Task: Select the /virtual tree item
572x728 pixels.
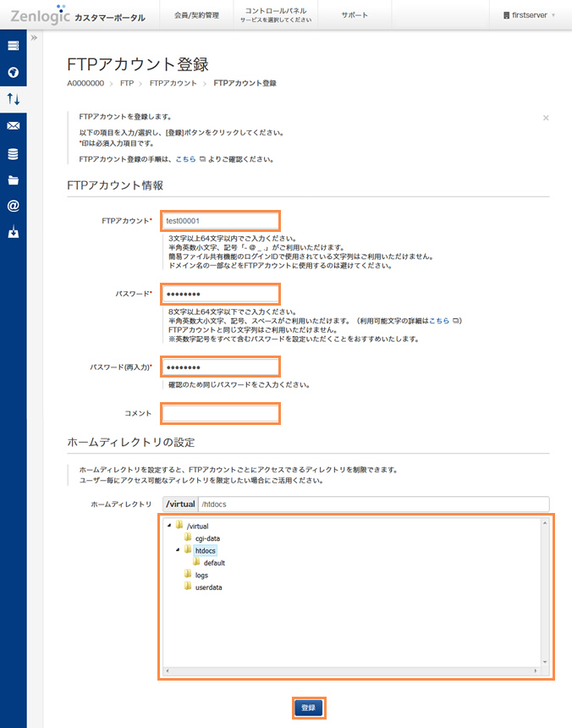Action: (198, 526)
